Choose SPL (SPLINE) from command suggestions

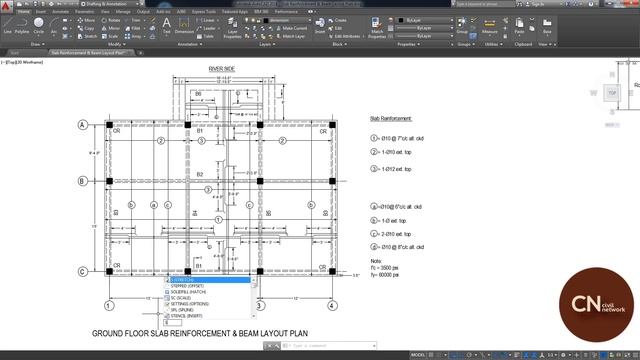tap(208, 310)
